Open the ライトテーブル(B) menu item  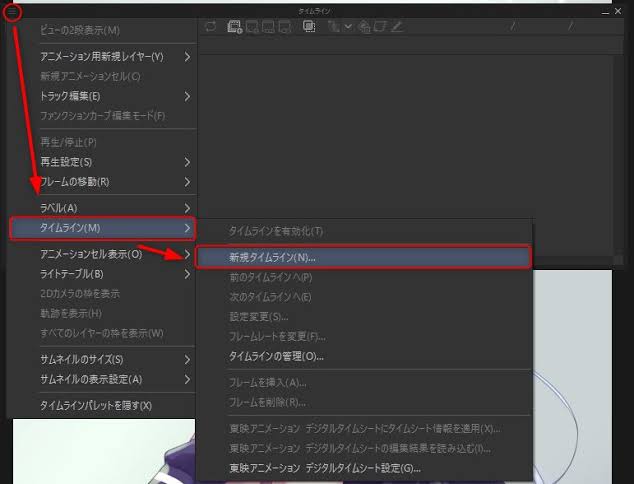[72, 274]
